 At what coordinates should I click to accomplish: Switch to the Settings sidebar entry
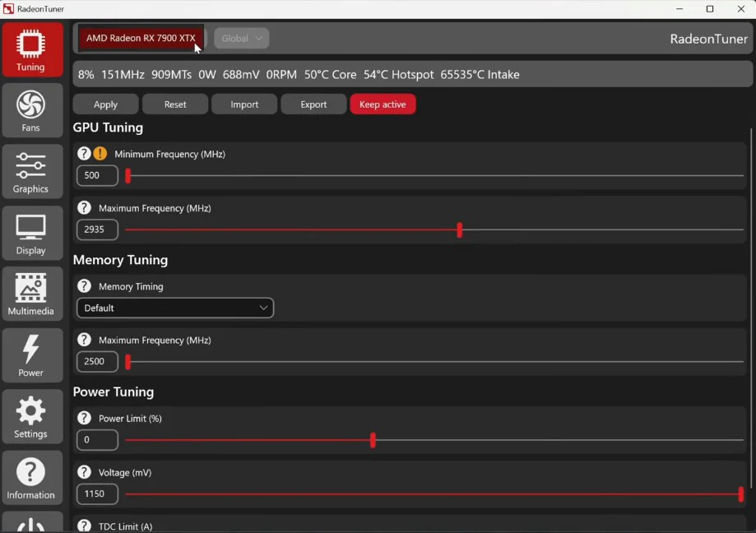pos(31,416)
